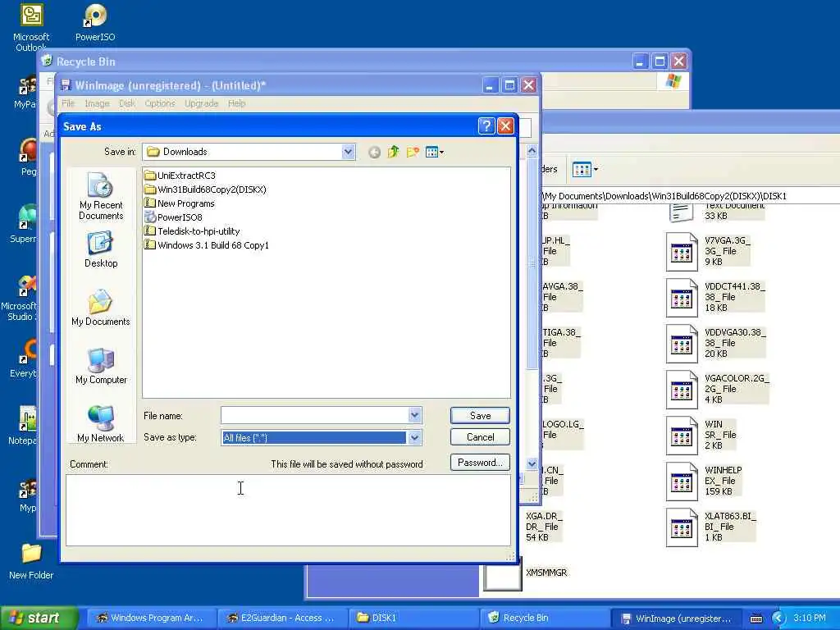This screenshot has width=840, height=630.
Task: Click the 3:10 PM taskbar clock
Action: click(810, 618)
